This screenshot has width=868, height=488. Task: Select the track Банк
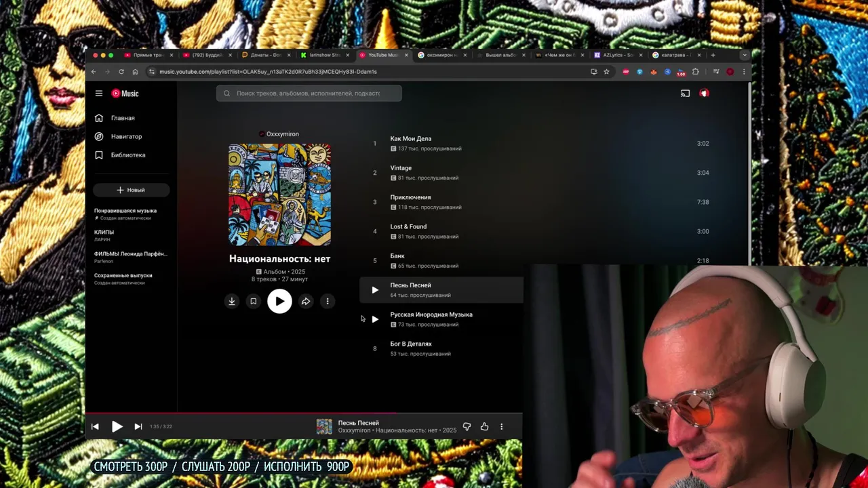click(x=397, y=256)
